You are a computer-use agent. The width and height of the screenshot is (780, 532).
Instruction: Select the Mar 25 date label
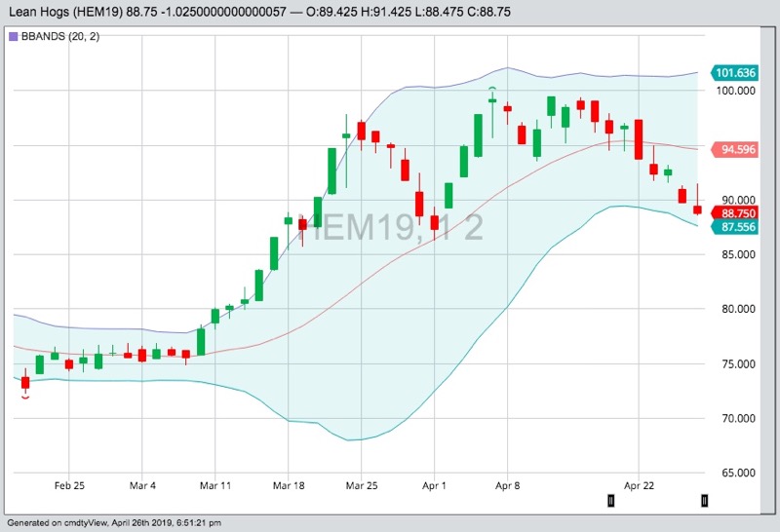pyautogui.click(x=361, y=484)
